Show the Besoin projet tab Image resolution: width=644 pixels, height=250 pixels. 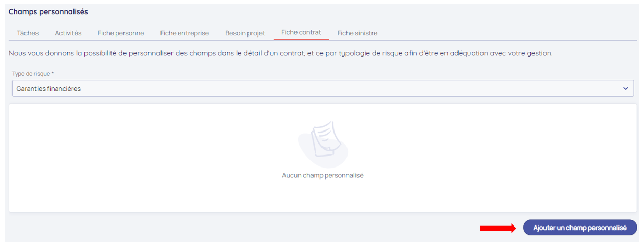click(245, 33)
